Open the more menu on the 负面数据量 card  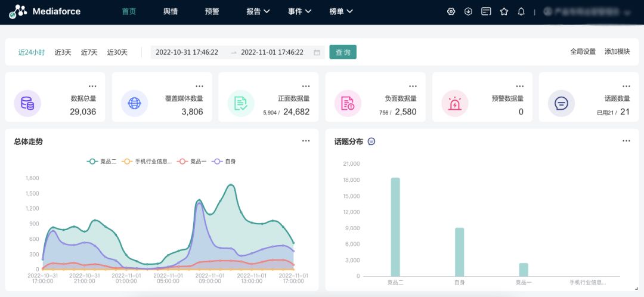coord(413,86)
